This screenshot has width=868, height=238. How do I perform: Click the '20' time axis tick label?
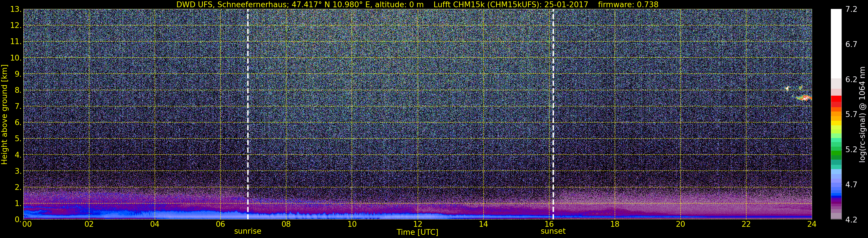point(680,224)
